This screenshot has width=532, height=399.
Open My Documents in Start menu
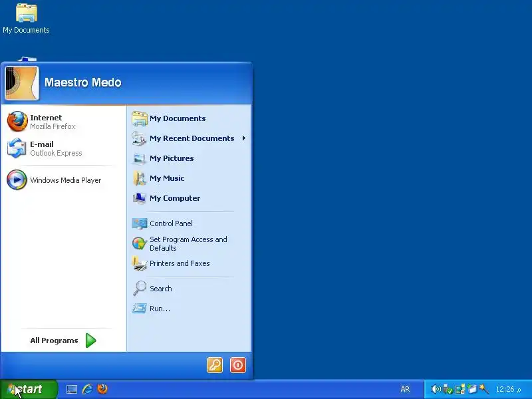[190, 118]
